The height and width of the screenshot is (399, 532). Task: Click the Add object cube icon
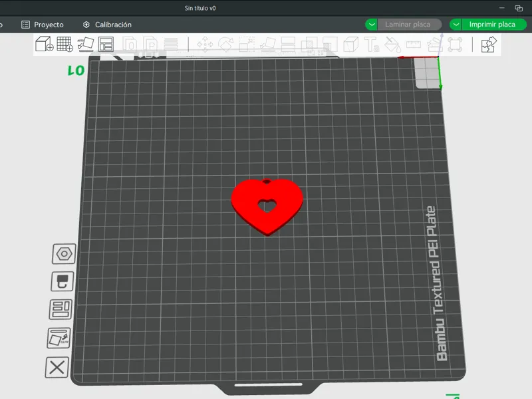(45, 44)
